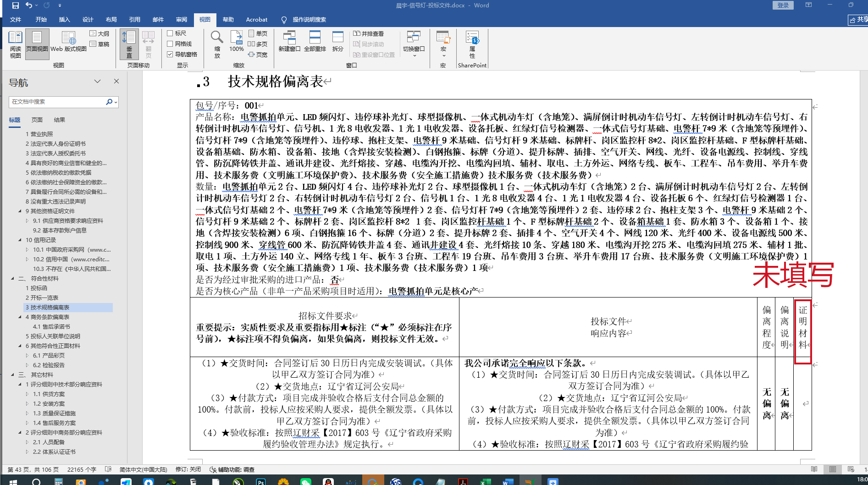Set zoom to 多页 multiple pages

click(x=258, y=44)
